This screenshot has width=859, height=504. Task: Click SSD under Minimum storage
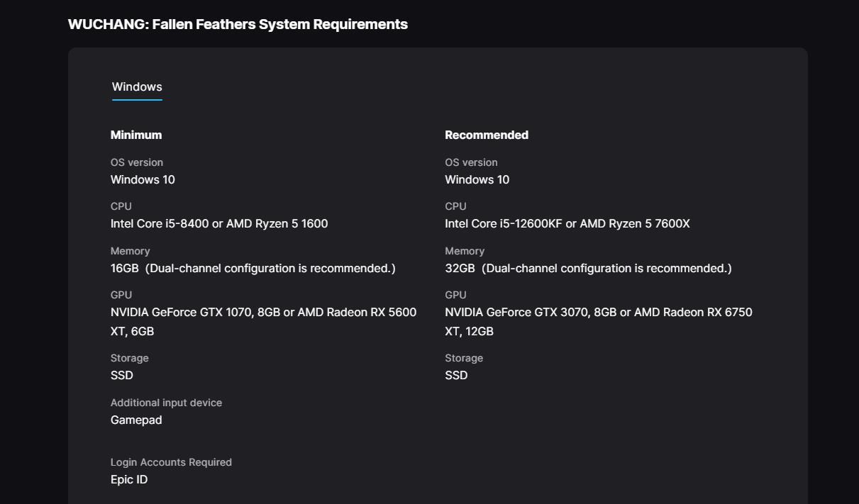click(122, 376)
